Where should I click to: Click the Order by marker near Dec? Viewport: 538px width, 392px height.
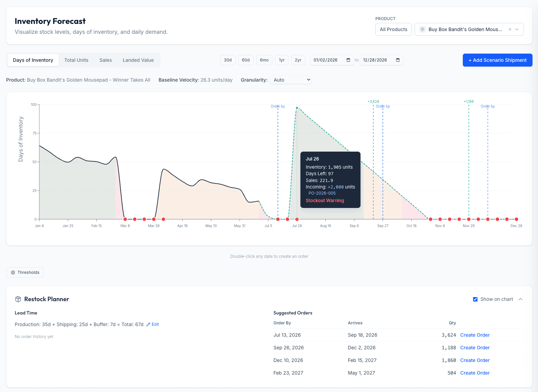click(488, 106)
